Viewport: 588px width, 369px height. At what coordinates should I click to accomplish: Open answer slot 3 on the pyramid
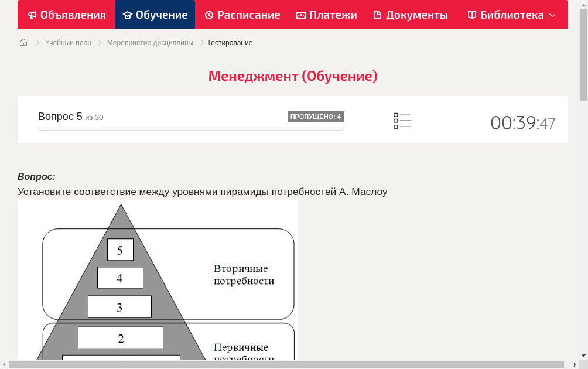point(119,306)
